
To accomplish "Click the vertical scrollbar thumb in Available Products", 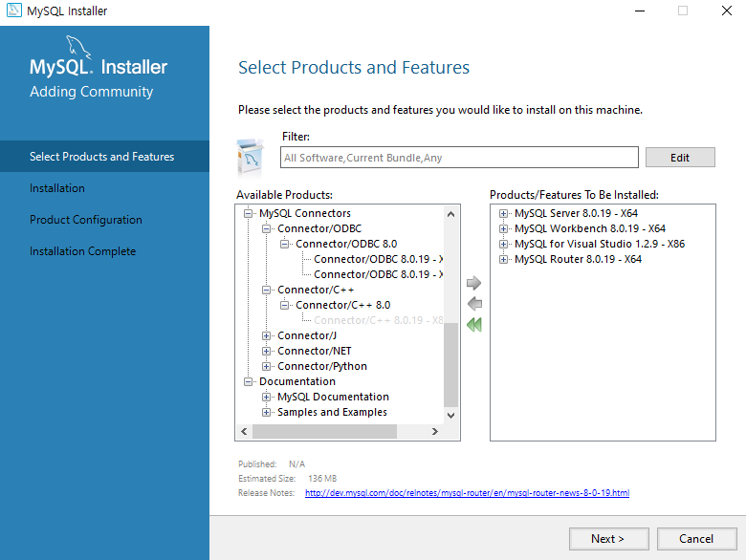I will 451,364.
